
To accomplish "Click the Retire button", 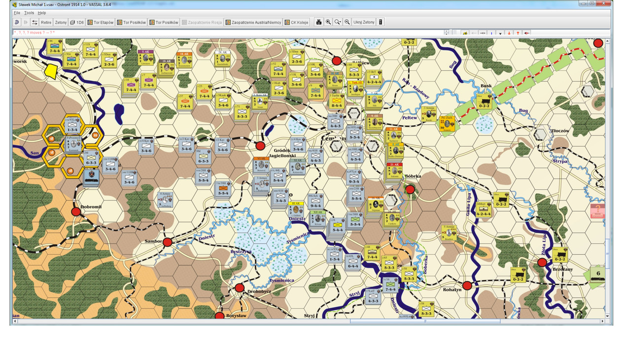I will [x=46, y=22].
